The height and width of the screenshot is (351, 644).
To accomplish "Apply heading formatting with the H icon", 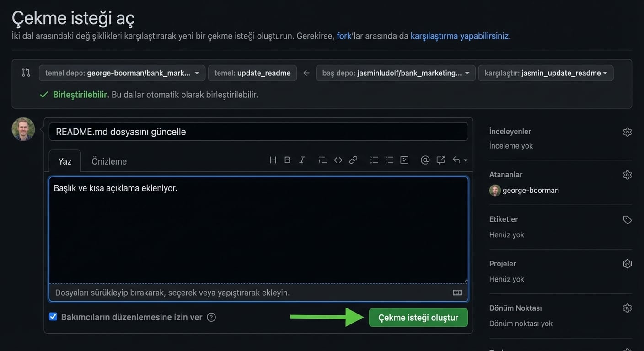I will click(x=273, y=160).
